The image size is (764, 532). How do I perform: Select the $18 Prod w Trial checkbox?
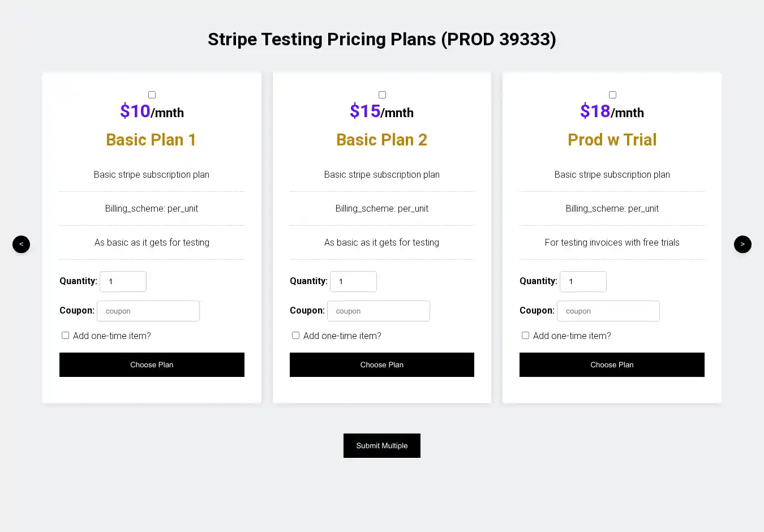pos(612,95)
